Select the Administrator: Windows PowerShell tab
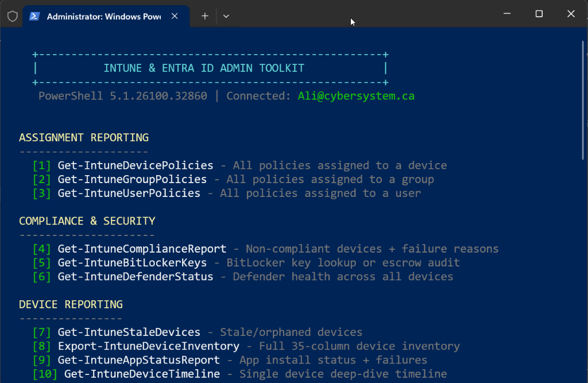This screenshot has width=588, height=383. (106, 16)
